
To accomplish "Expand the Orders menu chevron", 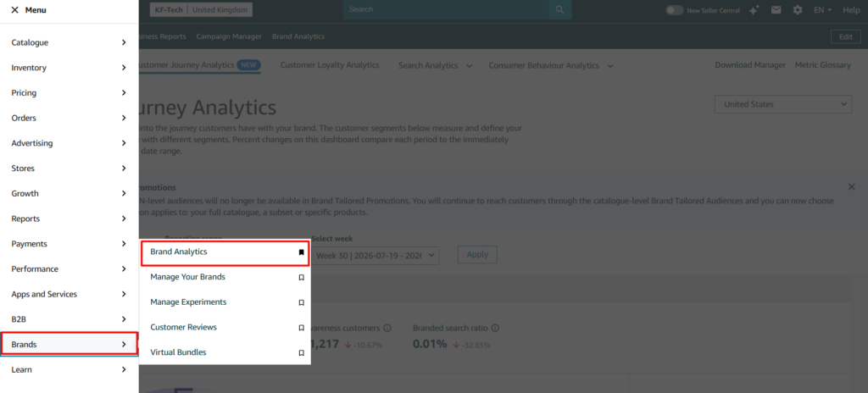I will click(x=124, y=118).
